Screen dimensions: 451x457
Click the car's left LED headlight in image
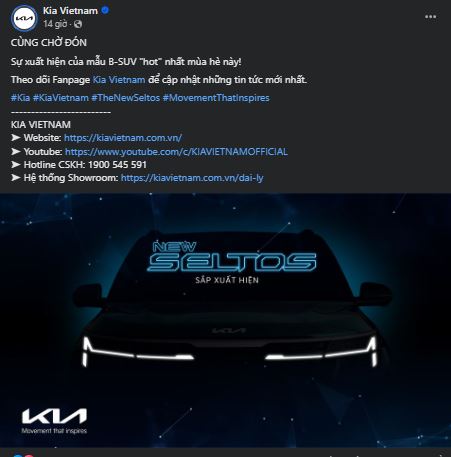pos(138,352)
